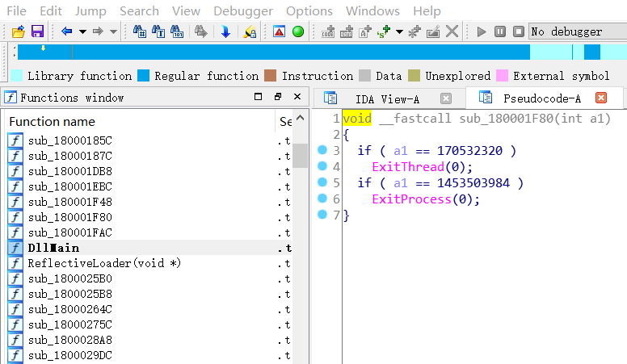Select sub_18000187C in the functions list
The height and width of the screenshot is (364, 627).
pyautogui.click(x=70, y=156)
